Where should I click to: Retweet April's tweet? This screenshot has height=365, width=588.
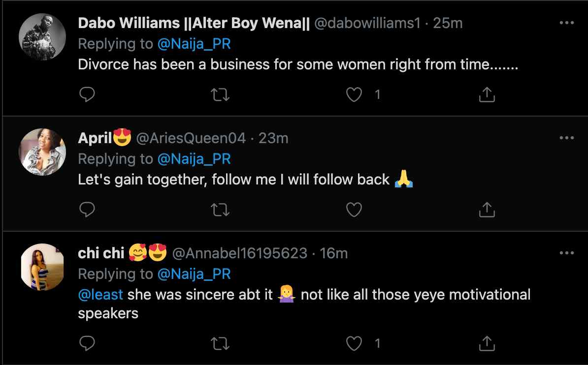[220, 210]
